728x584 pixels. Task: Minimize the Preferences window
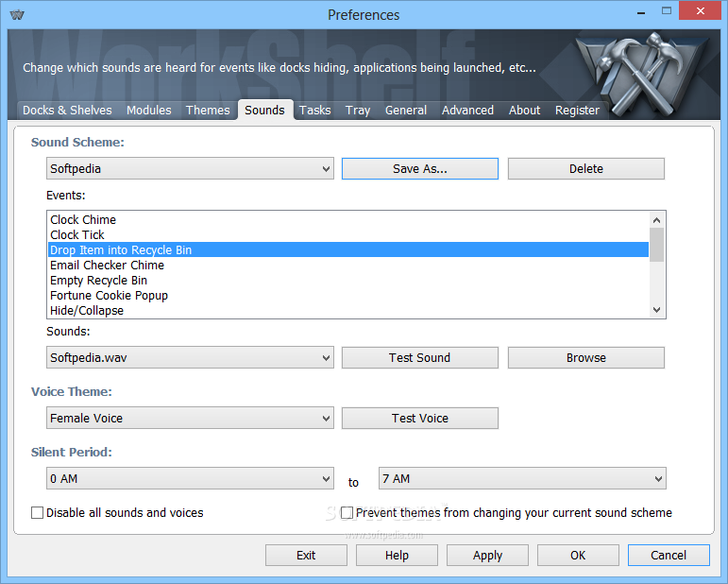[x=641, y=12]
